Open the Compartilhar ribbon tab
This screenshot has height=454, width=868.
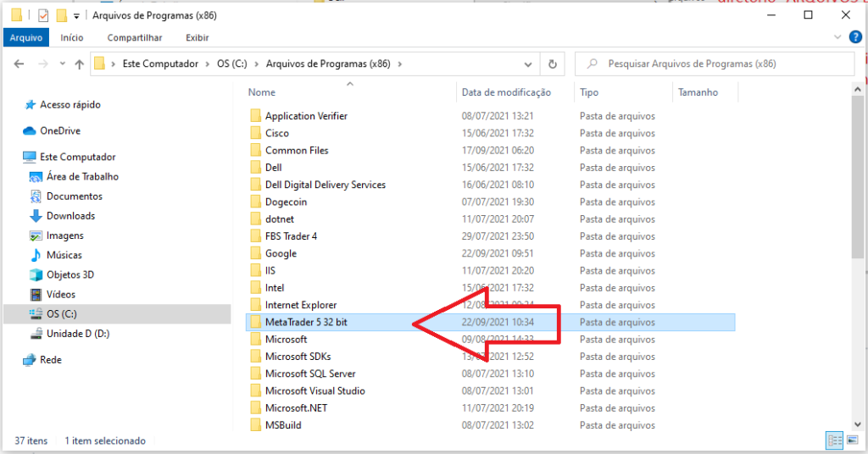click(x=134, y=37)
